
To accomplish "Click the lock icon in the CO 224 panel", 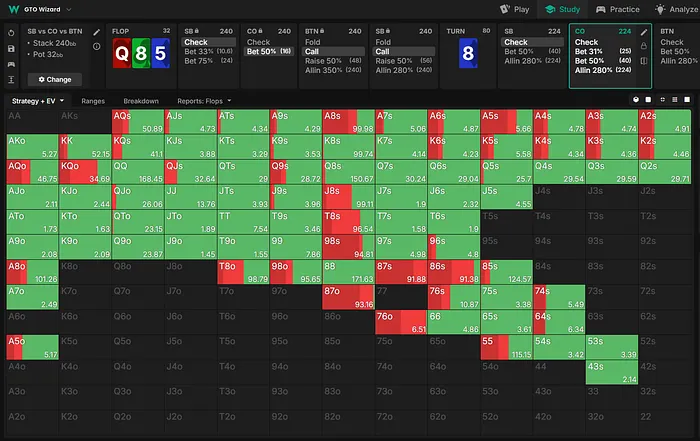I will pyautogui.click(x=644, y=47).
